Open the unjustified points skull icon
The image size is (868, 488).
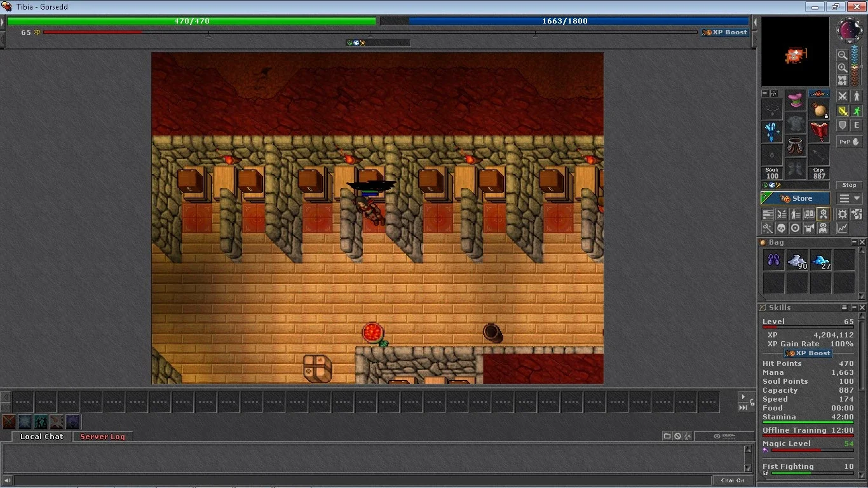coord(782,228)
